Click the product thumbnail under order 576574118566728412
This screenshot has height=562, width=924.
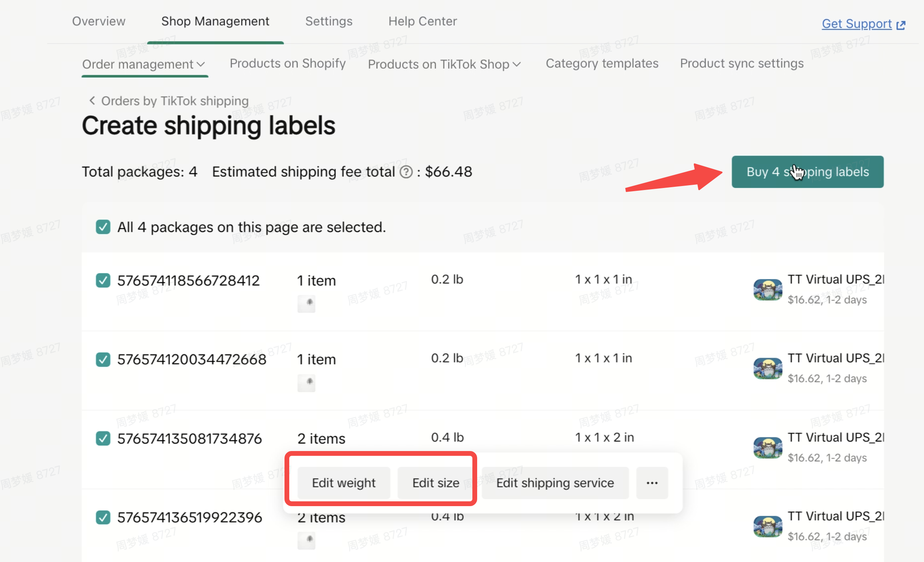coord(306,303)
